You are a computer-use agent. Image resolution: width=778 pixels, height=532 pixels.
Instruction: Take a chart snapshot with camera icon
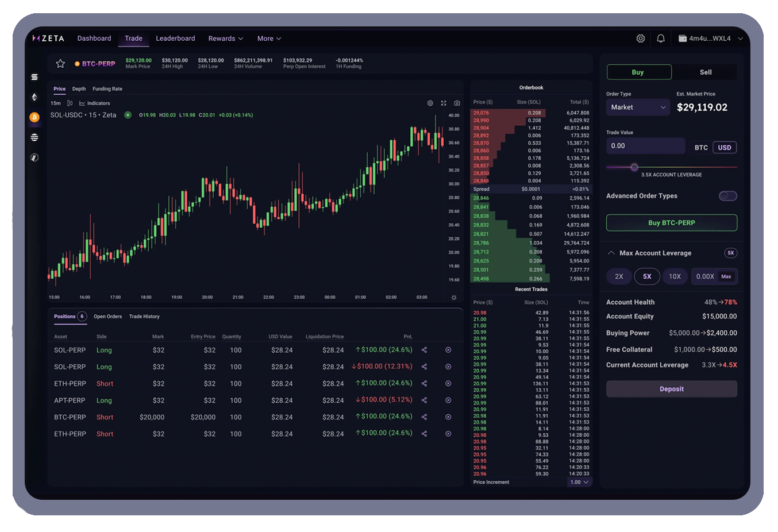(457, 103)
